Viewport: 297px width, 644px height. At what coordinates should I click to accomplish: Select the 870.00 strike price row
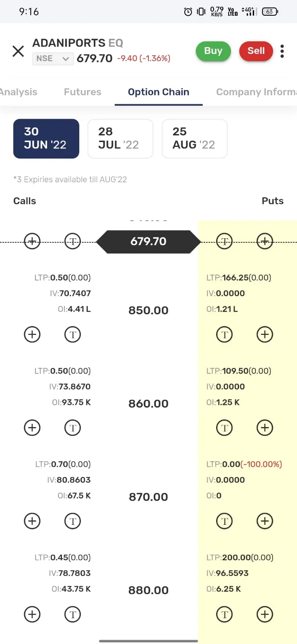point(148,497)
